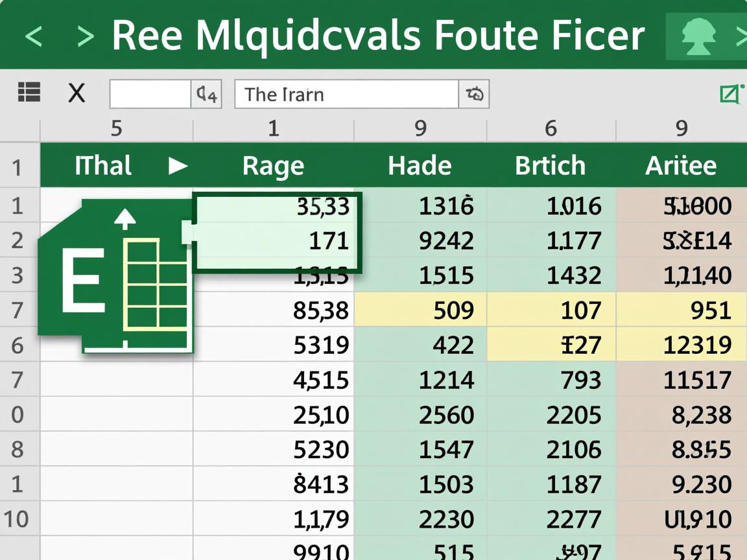Click the refresh icon beside formula field

point(474,95)
